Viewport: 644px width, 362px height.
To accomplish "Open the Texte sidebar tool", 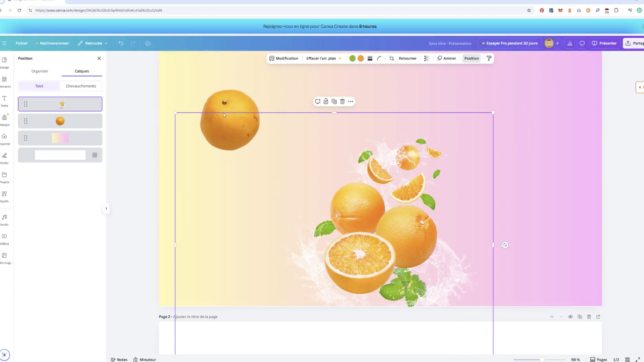I will (x=4, y=101).
